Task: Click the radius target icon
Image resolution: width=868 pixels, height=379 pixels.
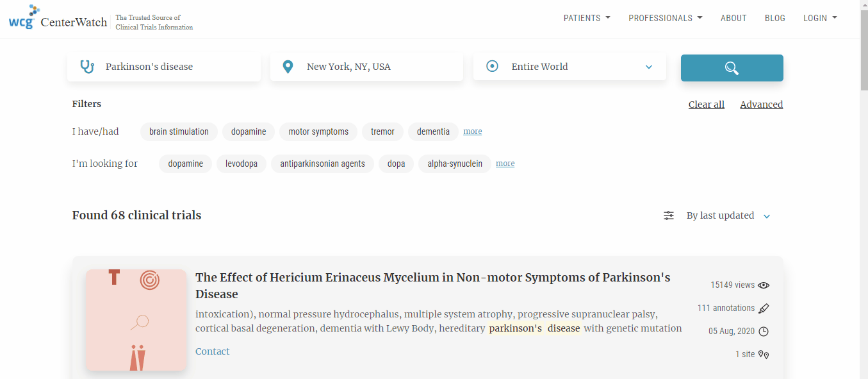Action: click(492, 67)
